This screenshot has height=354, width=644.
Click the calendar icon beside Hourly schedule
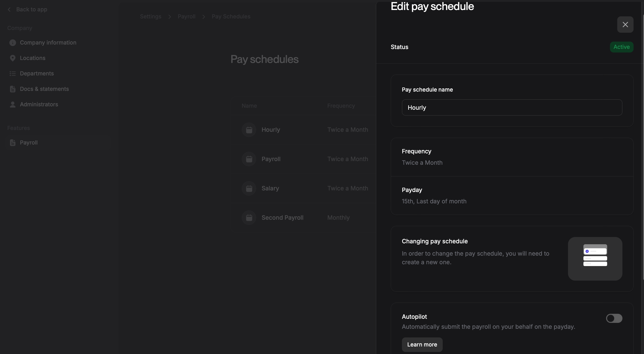click(x=249, y=130)
